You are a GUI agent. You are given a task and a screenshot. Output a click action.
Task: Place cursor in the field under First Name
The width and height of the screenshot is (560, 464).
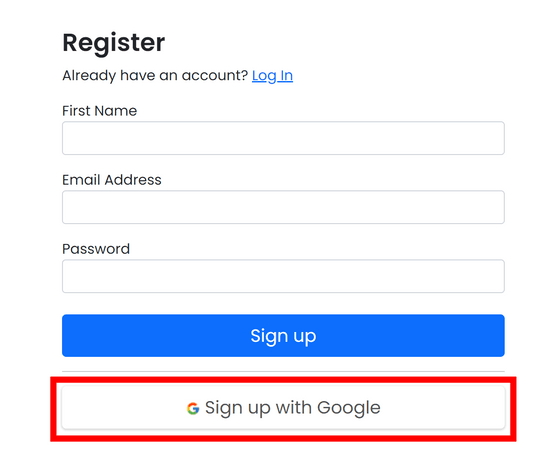pyautogui.click(x=283, y=138)
